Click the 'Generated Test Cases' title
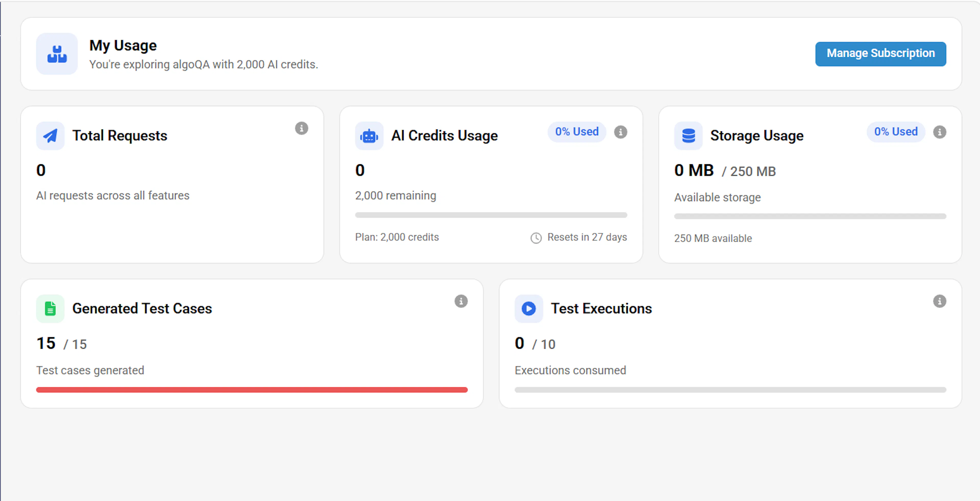This screenshot has height=501, width=980. (142, 308)
